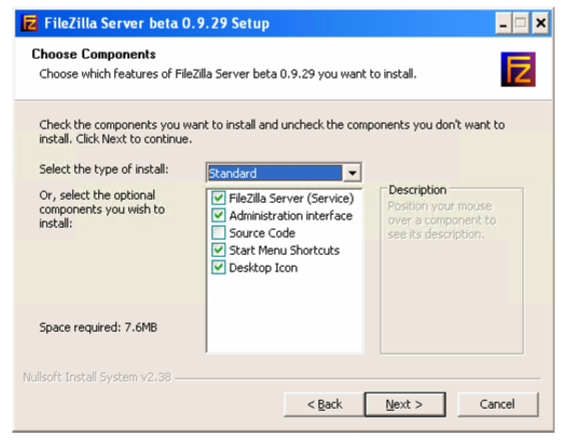
Task: Select the Standard install type field
Action: pos(275,173)
